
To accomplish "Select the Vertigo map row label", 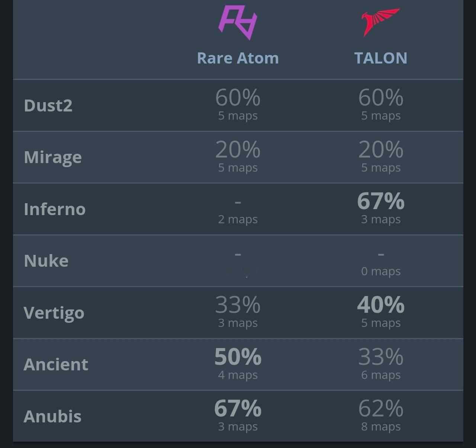I will (54, 313).
